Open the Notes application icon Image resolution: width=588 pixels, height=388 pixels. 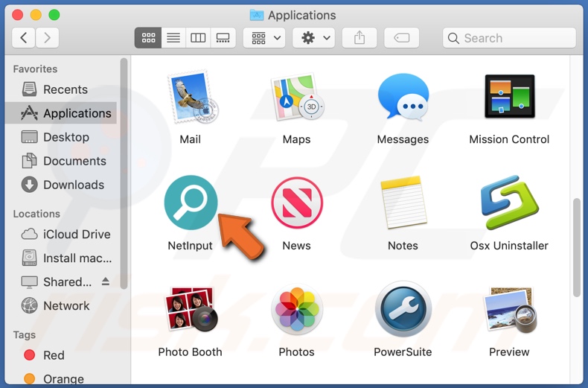403,203
